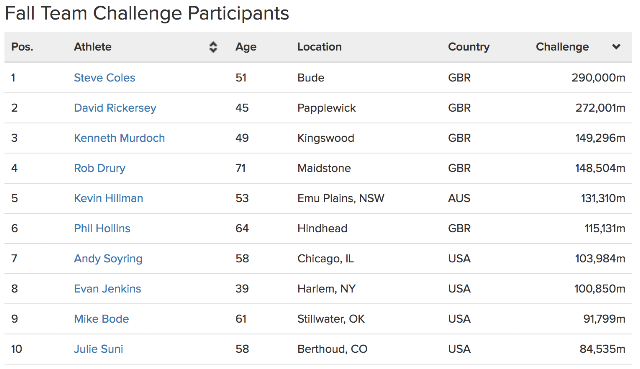This screenshot has height=369, width=640.
Task: Open Rob Drury's profile link
Action: coord(100,168)
